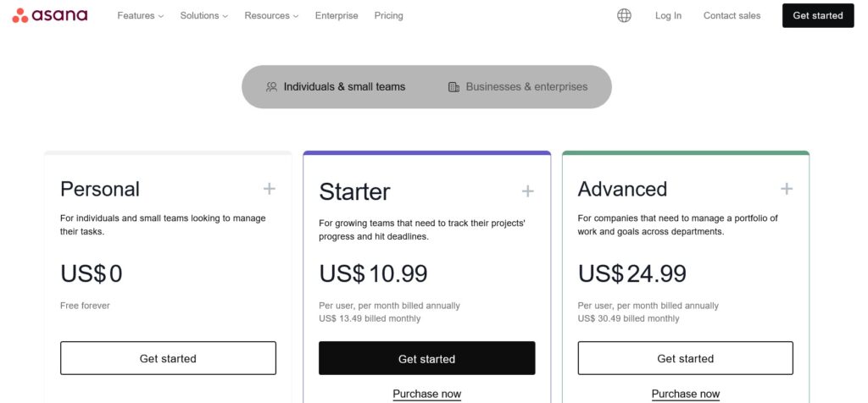Screen dimensions: 868x403
Task: Switch to Businesses & enterprises
Action: pos(518,87)
